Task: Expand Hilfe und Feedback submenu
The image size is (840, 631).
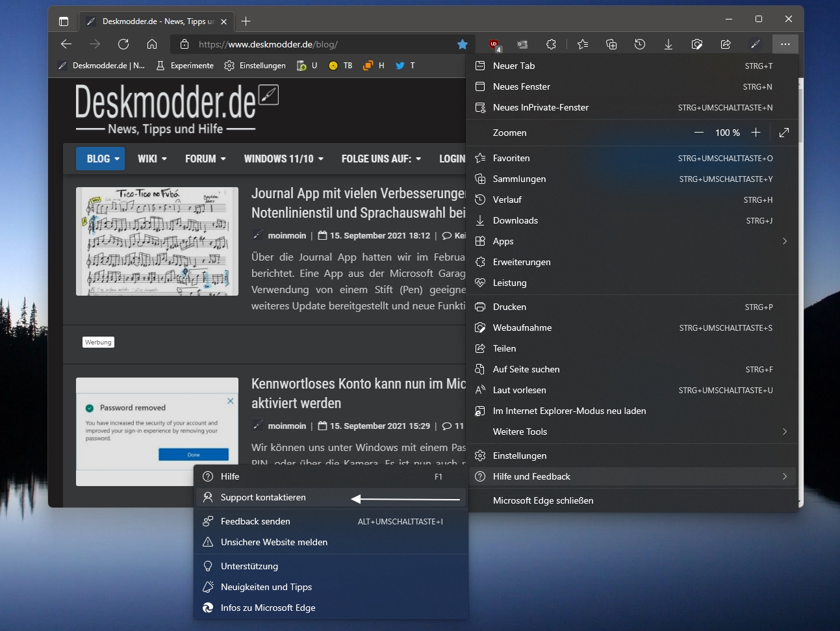Action: (x=632, y=476)
